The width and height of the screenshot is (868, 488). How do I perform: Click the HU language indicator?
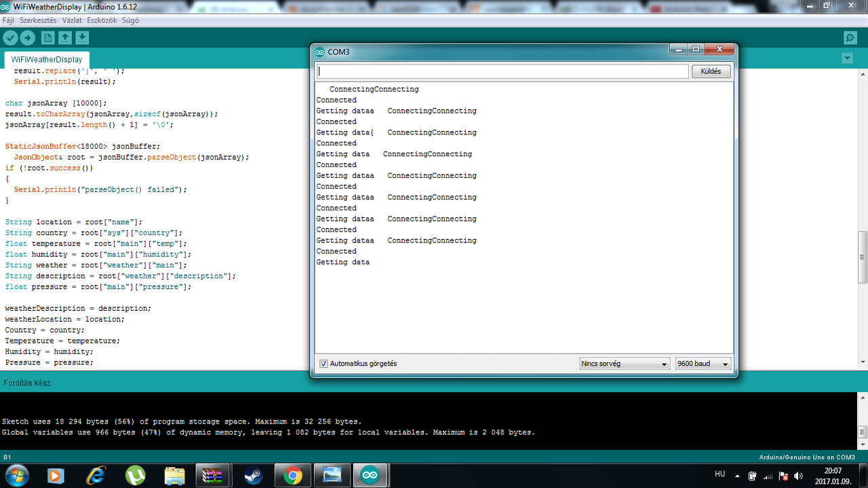tap(720, 474)
